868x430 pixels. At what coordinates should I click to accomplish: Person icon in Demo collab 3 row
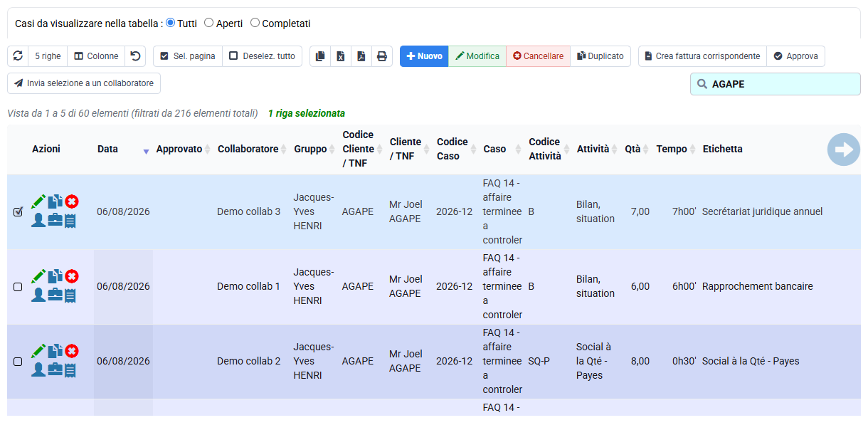click(x=38, y=220)
